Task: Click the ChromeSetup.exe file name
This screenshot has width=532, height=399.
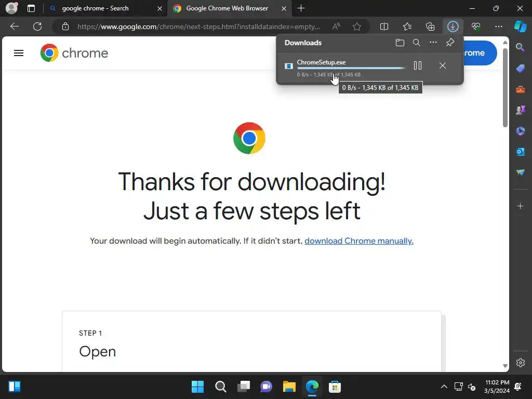Action: coord(321,62)
